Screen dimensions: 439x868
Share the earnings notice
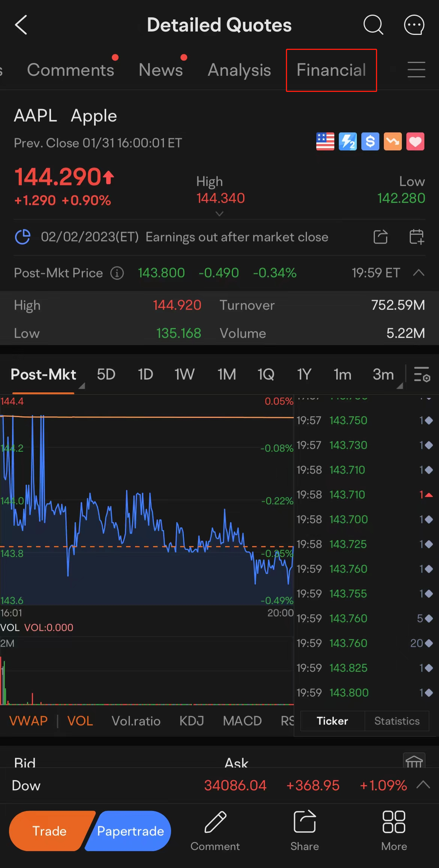(x=380, y=237)
